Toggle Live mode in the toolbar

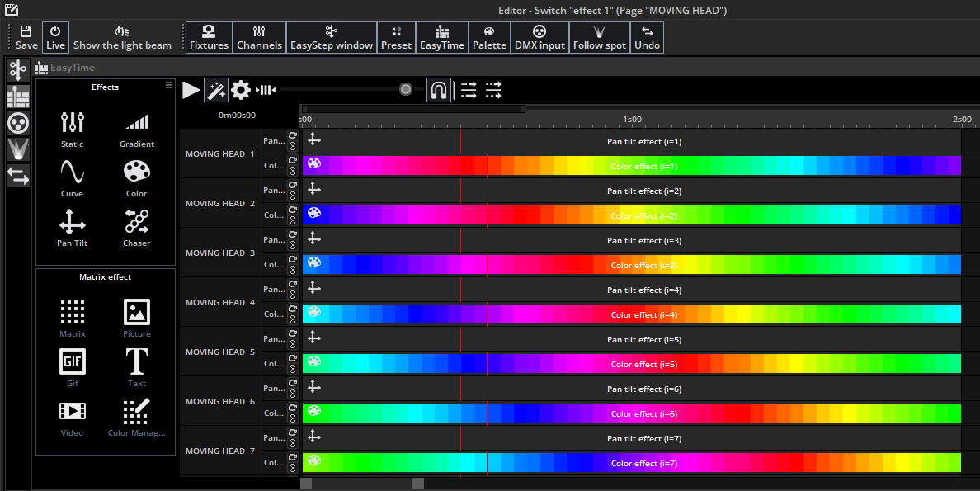click(54, 37)
